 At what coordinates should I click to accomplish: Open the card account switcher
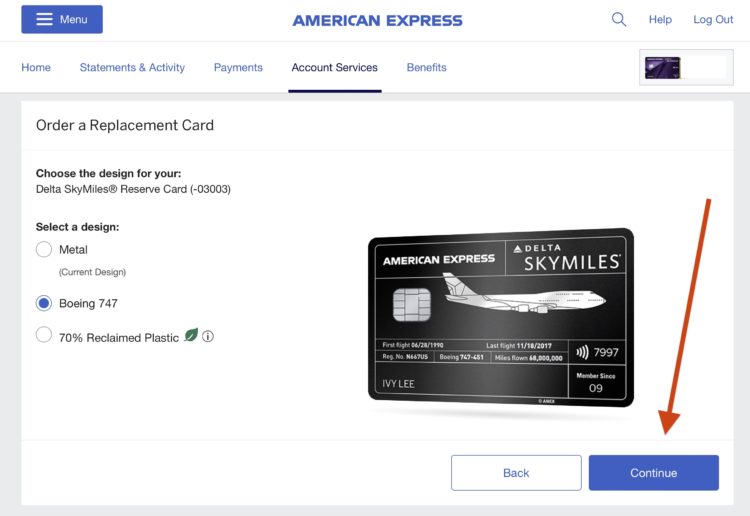683,68
